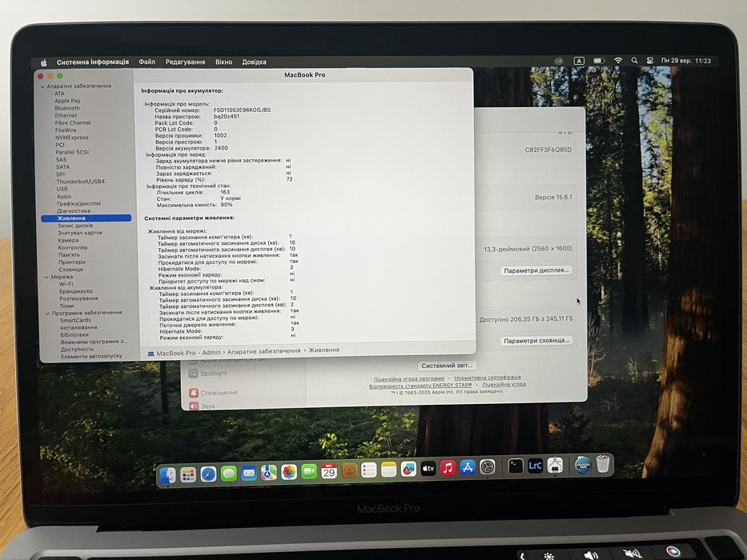Image resolution: width=747 pixels, height=560 pixels.
Task: Open the Messages app in Dock
Action: coord(229,474)
